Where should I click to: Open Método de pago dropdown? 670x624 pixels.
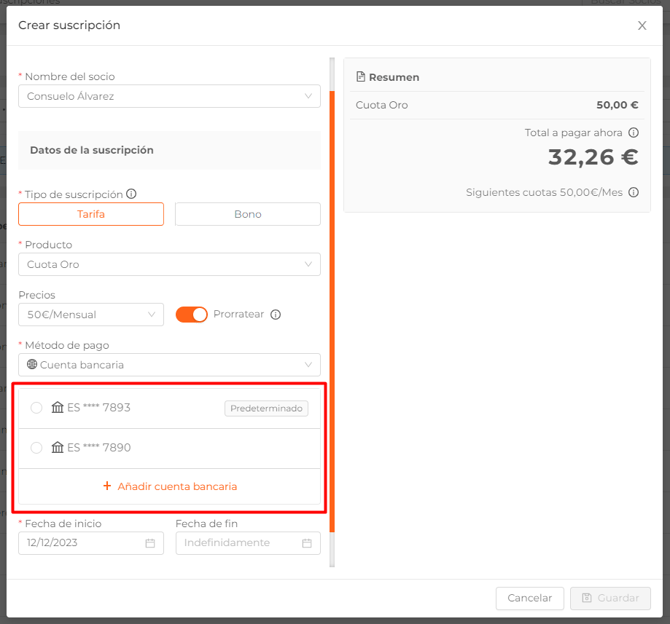[169, 365]
